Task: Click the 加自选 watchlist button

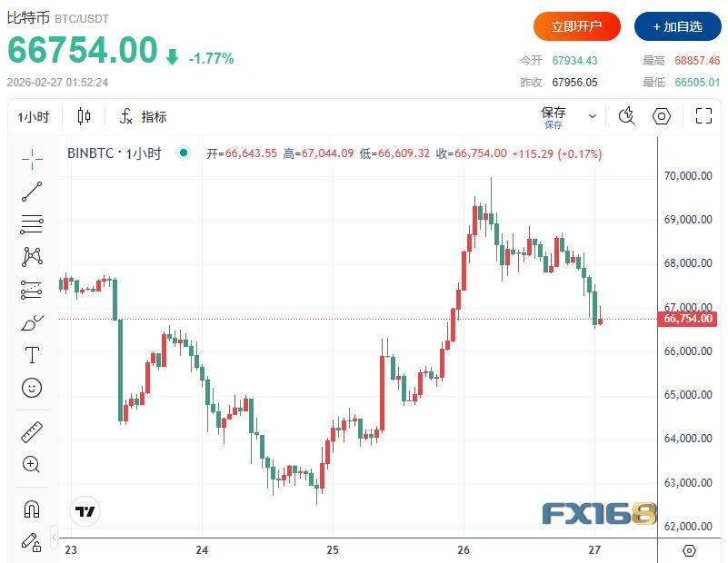Action: coord(677,26)
